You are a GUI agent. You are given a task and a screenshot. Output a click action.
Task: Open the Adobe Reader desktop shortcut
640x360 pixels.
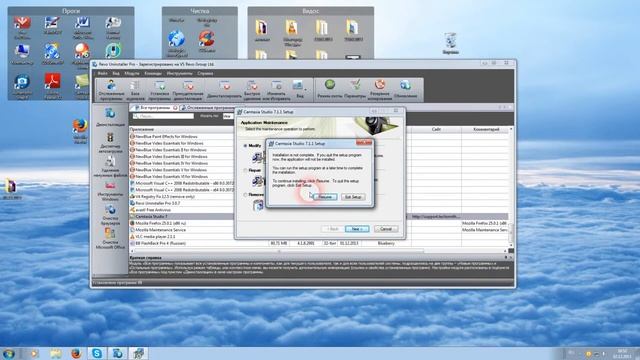click(x=53, y=86)
